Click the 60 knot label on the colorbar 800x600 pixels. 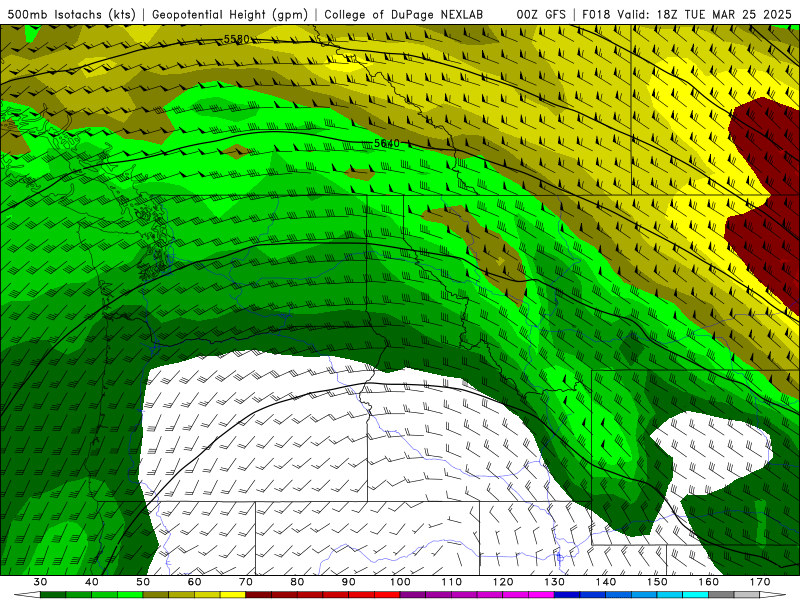(194, 582)
